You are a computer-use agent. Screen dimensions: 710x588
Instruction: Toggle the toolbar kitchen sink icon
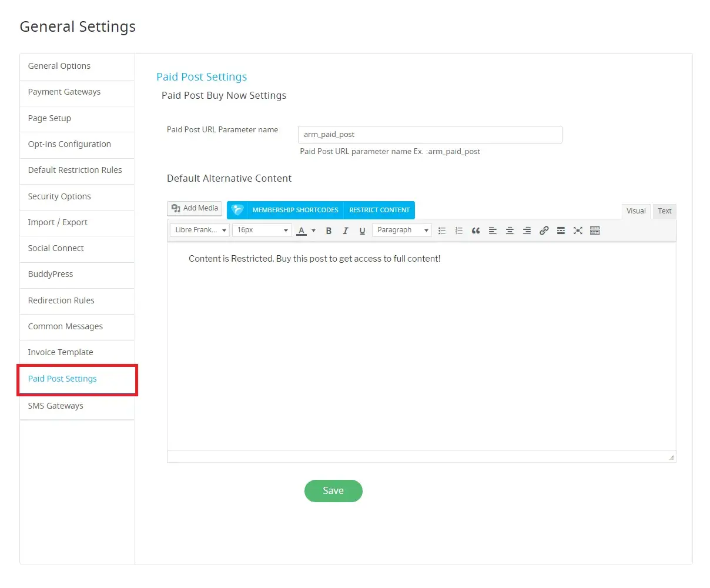point(595,230)
